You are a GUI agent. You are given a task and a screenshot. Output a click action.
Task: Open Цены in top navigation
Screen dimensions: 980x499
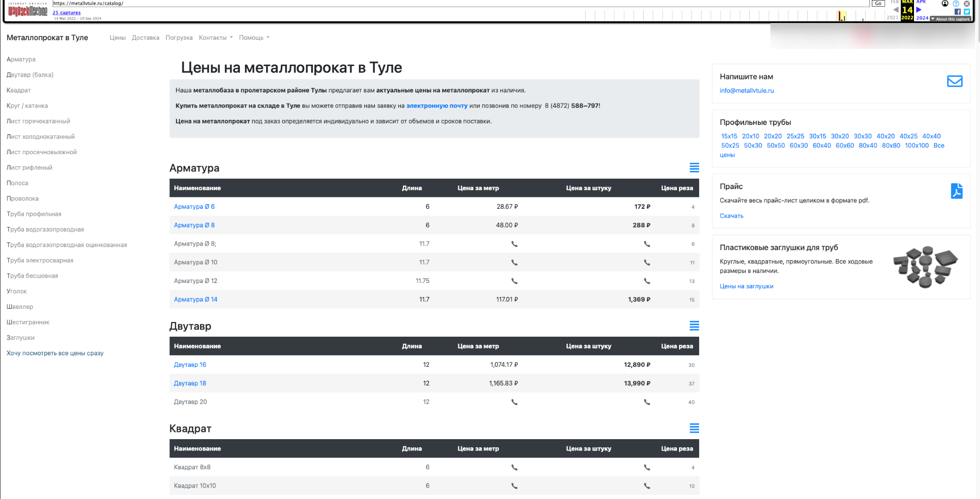(x=118, y=38)
